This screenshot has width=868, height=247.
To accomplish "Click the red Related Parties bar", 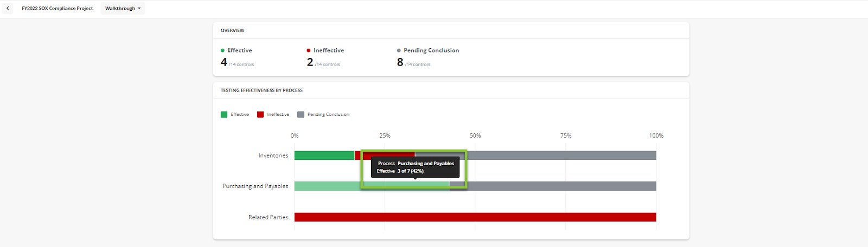I will click(x=475, y=217).
